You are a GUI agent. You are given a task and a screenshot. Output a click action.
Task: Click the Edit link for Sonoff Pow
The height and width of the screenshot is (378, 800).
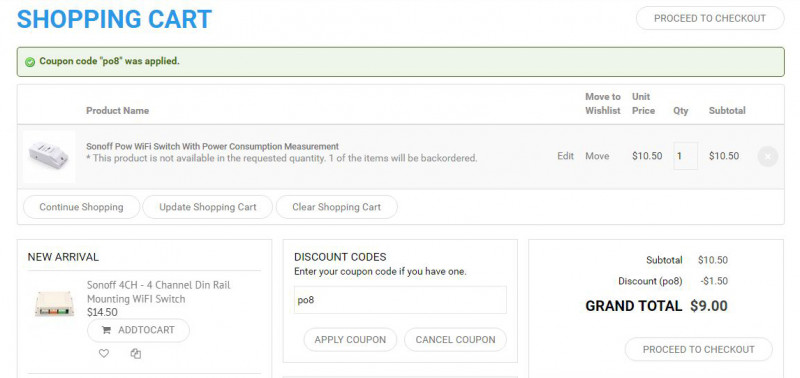coord(565,156)
